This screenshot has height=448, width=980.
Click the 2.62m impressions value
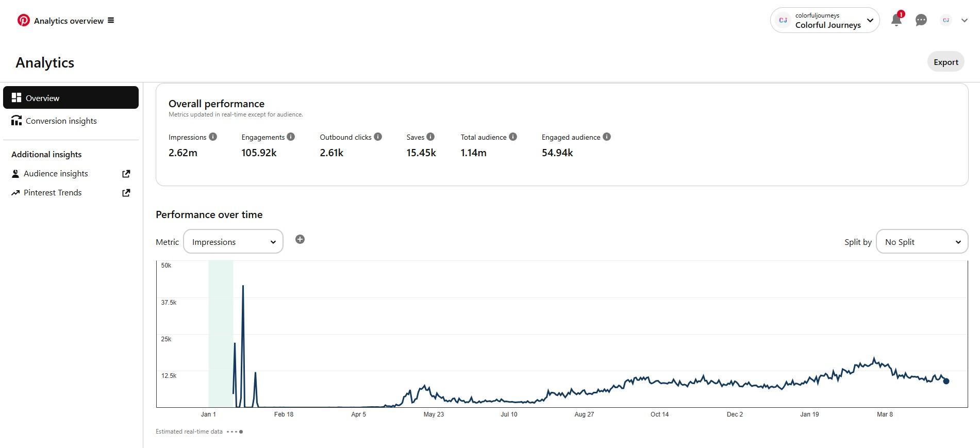[183, 153]
